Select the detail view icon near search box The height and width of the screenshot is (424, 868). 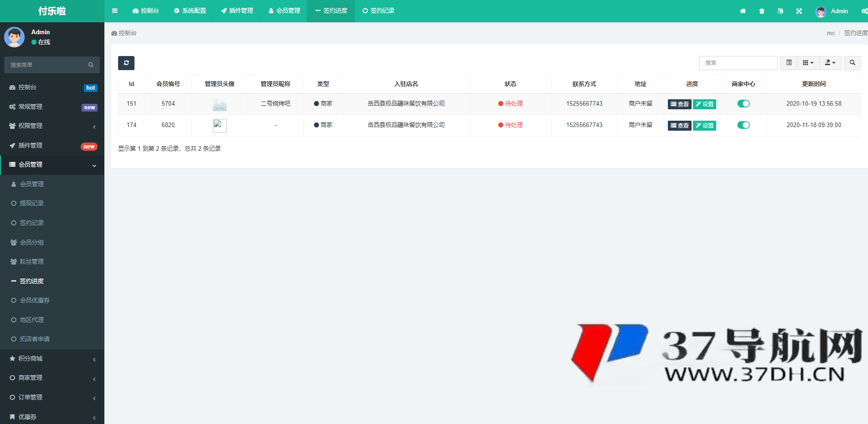coord(788,63)
